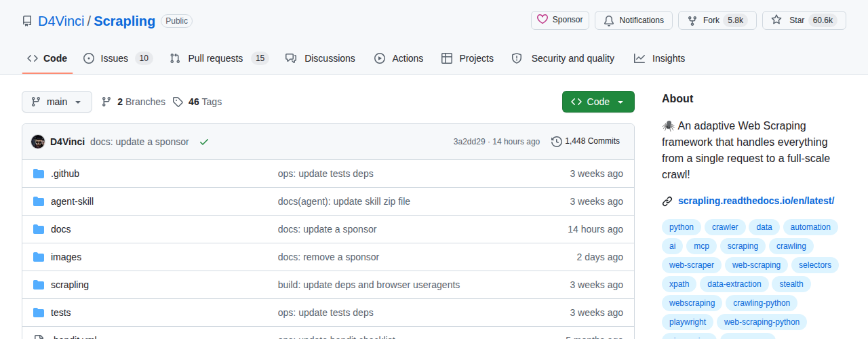Select the data topic tag
868x339 pixels.
coord(764,227)
